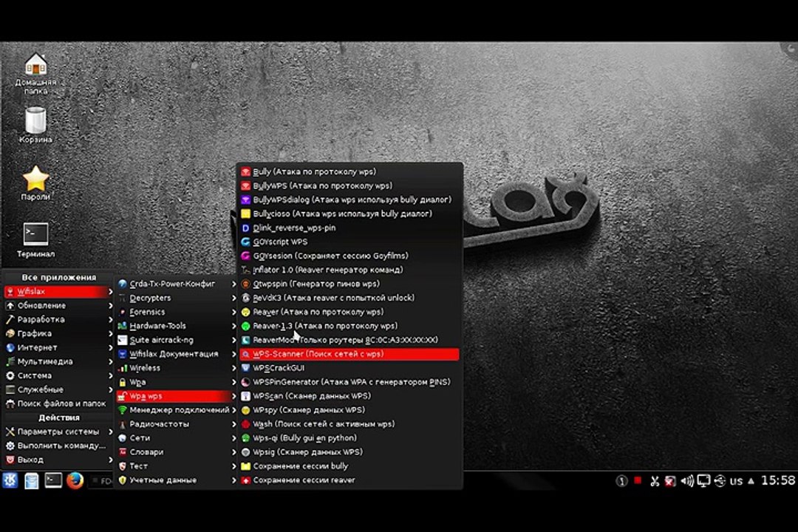Click the Qtwpspin generator icon
Screen dimensions: 798x532
[246, 284]
